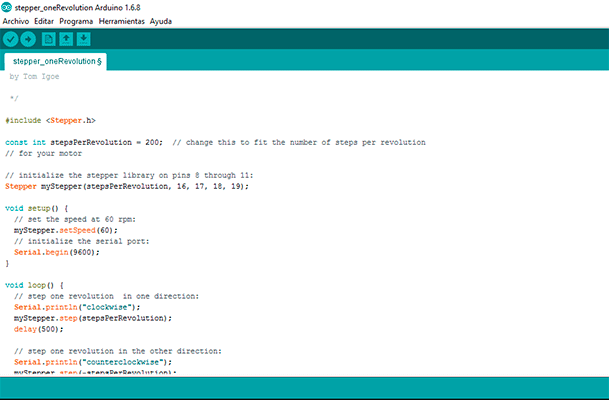Click the 'Serial.println("clockwise");' line

(77, 307)
